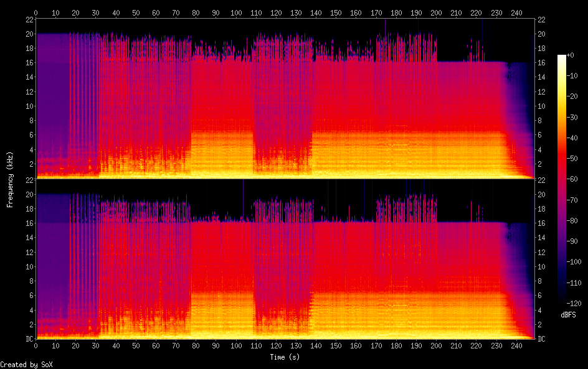The image size is (588, 369).
Task: Click the 200 tick on the top time axis
Action: click(436, 12)
